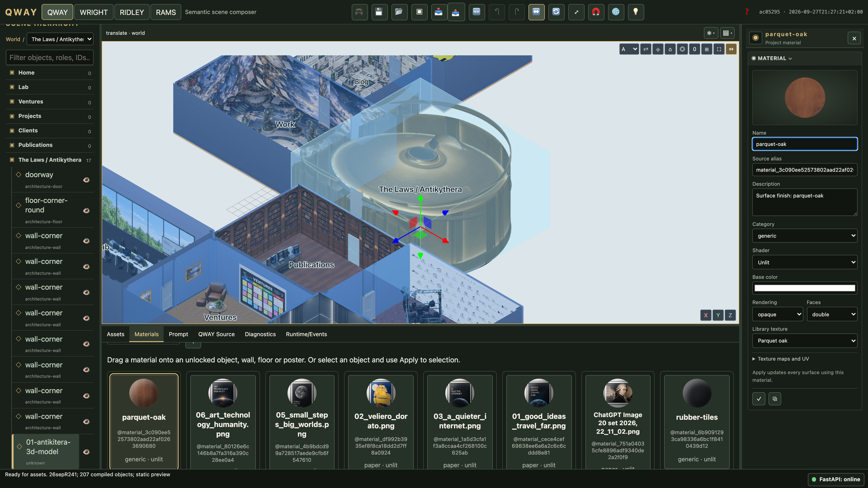Screen dimensions: 868x488
Task: Click the blue circular refresh arrows icon
Action: click(x=556, y=12)
